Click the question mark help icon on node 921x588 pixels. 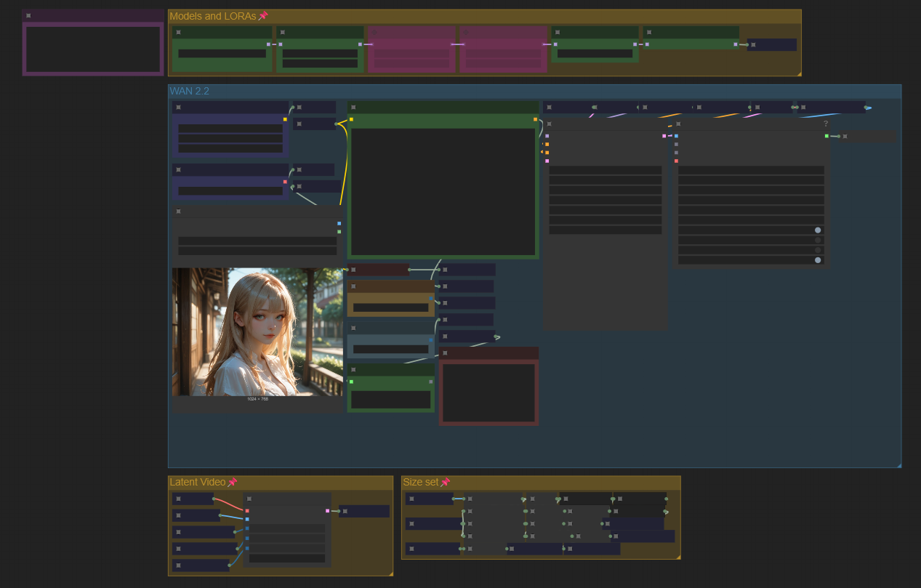pyautogui.click(x=826, y=124)
